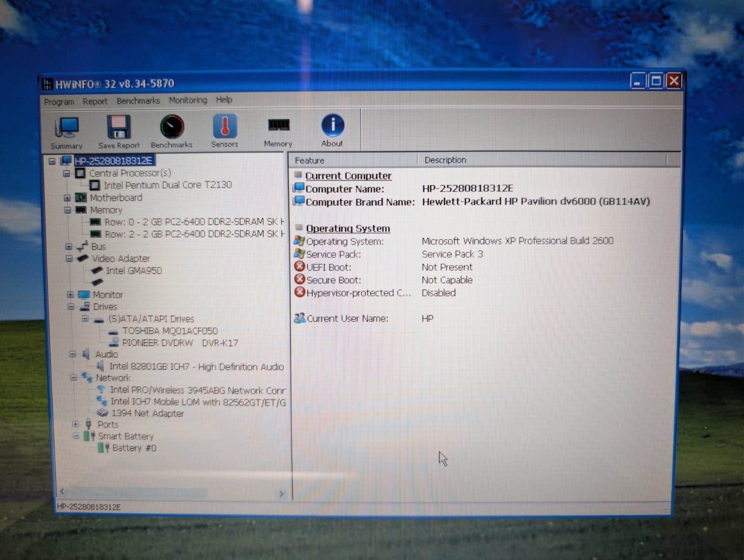Image resolution: width=744 pixels, height=560 pixels.
Task: Select TOSHIBA MQ01ACF050 drive
Action: pyautogui.click(x=170, y=331)
